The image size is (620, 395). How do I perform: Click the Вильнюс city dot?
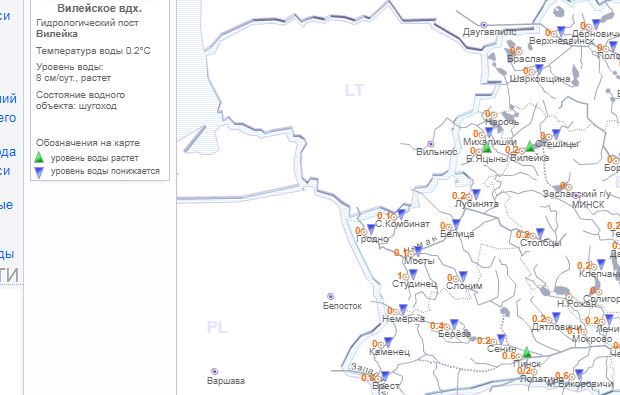(x=431, y=144)
